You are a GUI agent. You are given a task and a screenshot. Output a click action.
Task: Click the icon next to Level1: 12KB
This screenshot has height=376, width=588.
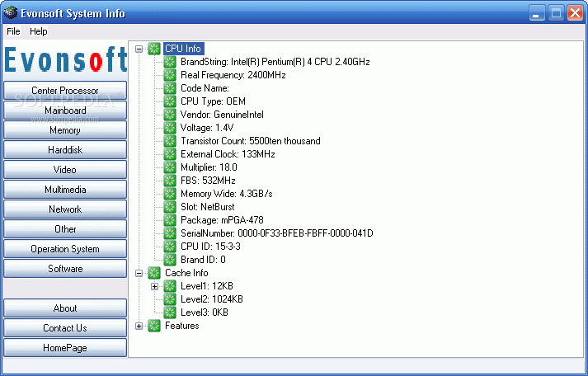coord(170,286)
